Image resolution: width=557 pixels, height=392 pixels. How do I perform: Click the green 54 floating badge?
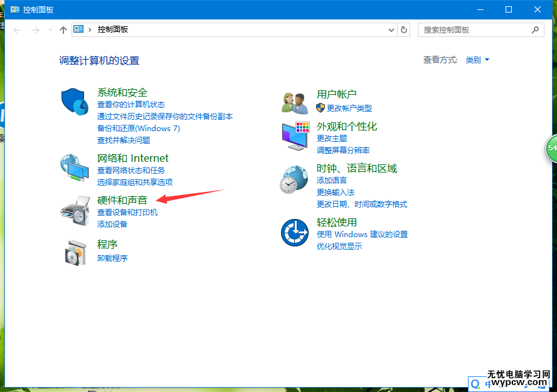click(551, 149)
